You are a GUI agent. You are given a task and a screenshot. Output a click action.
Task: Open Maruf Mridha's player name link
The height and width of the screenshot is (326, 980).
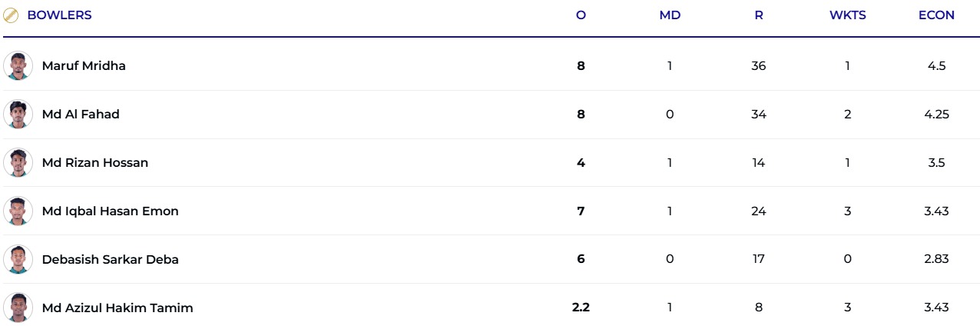(84, 66)
